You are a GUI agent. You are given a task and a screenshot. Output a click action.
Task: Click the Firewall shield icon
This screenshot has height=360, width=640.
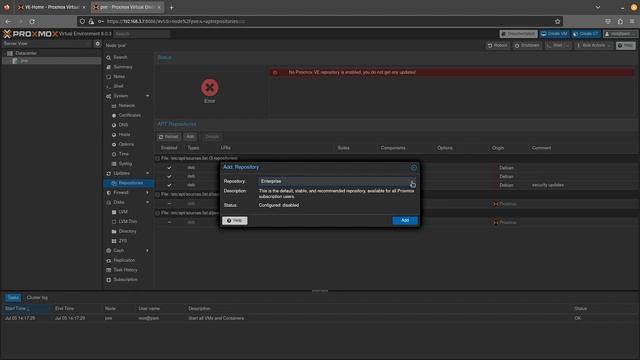[x=109, y=193]
